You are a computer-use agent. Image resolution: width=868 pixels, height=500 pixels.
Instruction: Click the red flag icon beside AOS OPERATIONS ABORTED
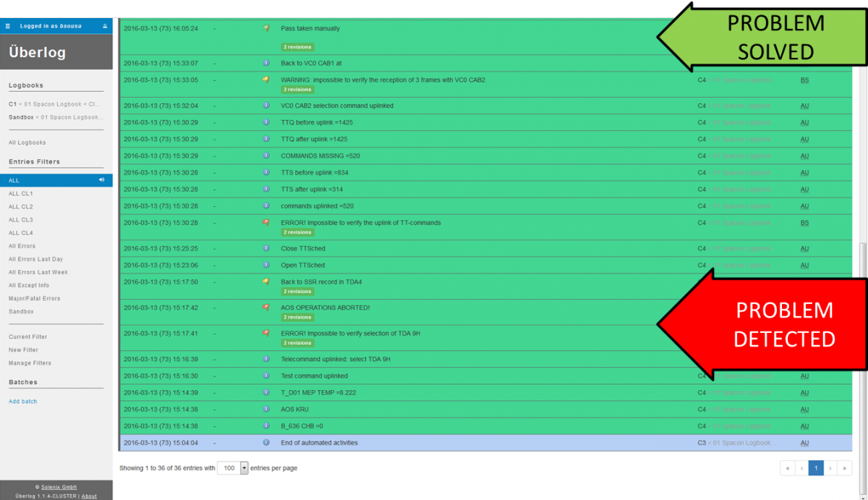[265, 308]
